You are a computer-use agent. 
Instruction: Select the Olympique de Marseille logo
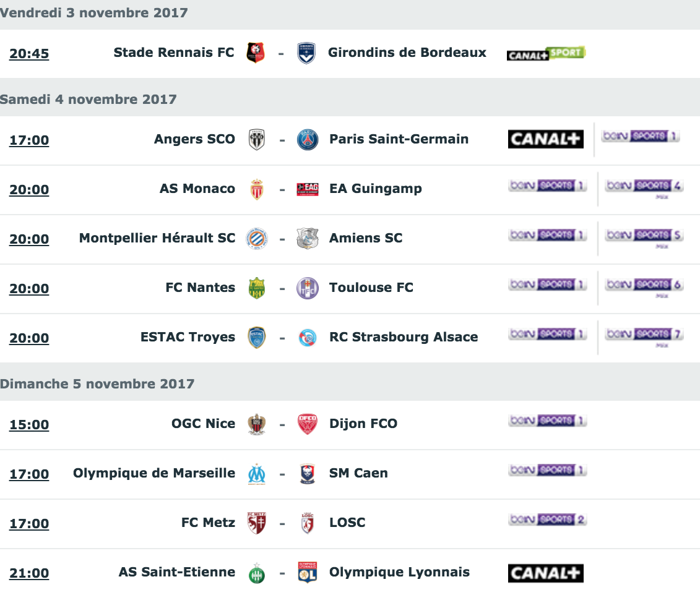tap(257, 474)
